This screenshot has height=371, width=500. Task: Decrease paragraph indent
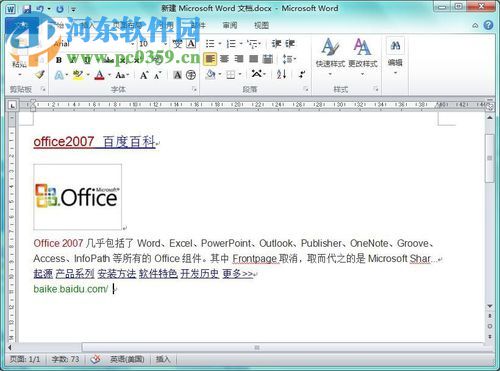276,43
